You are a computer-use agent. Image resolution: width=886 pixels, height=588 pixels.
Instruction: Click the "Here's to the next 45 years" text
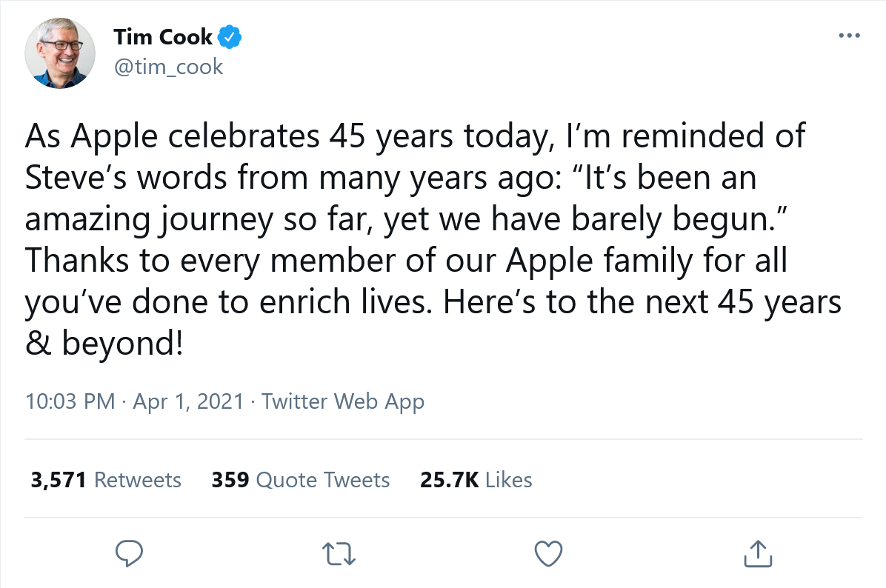pyautogui.click(x=641, y=304)
